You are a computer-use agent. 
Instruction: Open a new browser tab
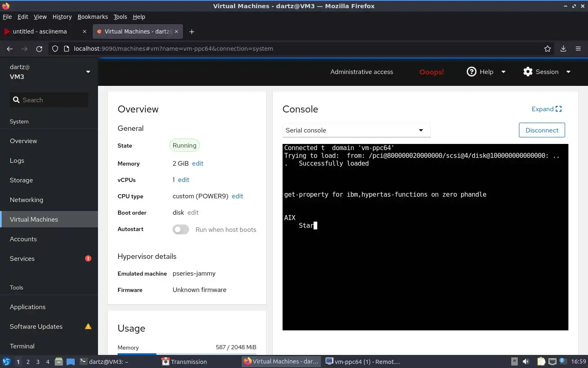[192, 31]
